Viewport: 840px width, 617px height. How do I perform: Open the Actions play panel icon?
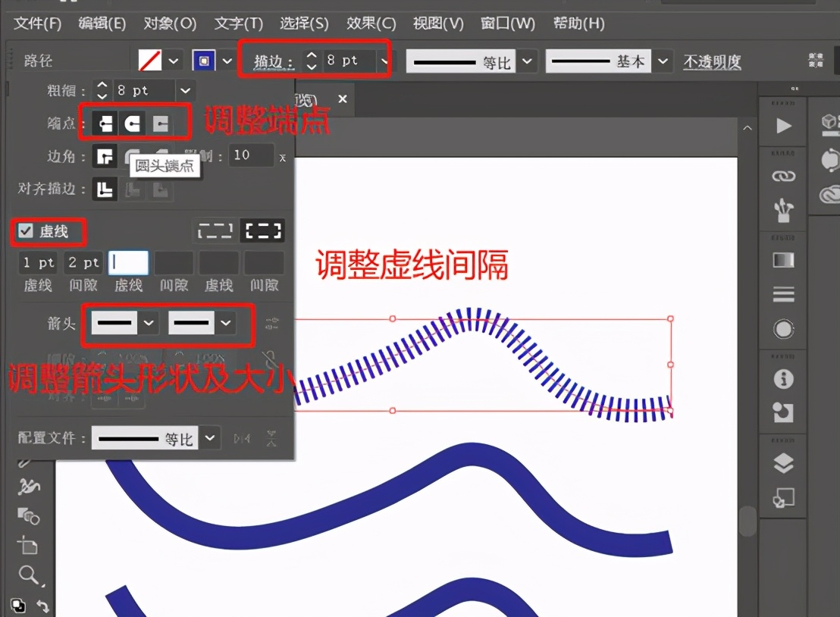tap(784, 126)
